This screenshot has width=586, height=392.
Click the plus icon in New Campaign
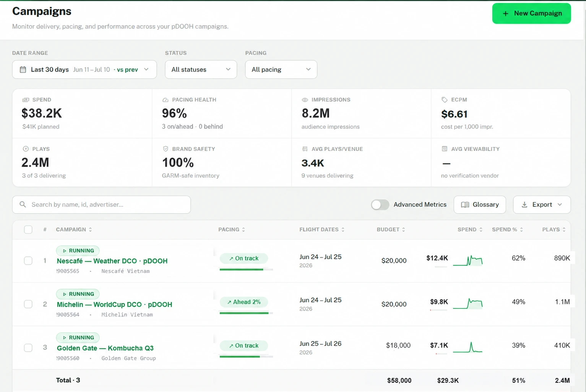coord(506,13)
